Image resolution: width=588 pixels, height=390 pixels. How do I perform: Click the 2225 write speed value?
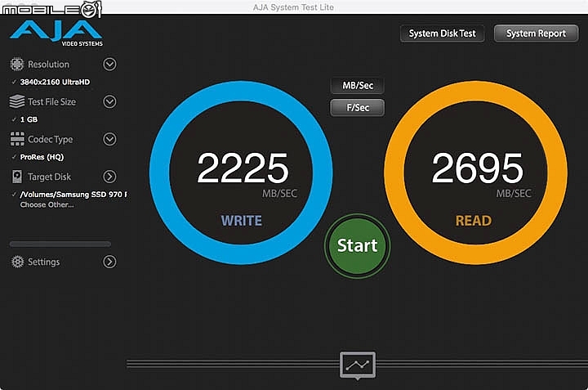pyautogui.click(x=243, y=168)
